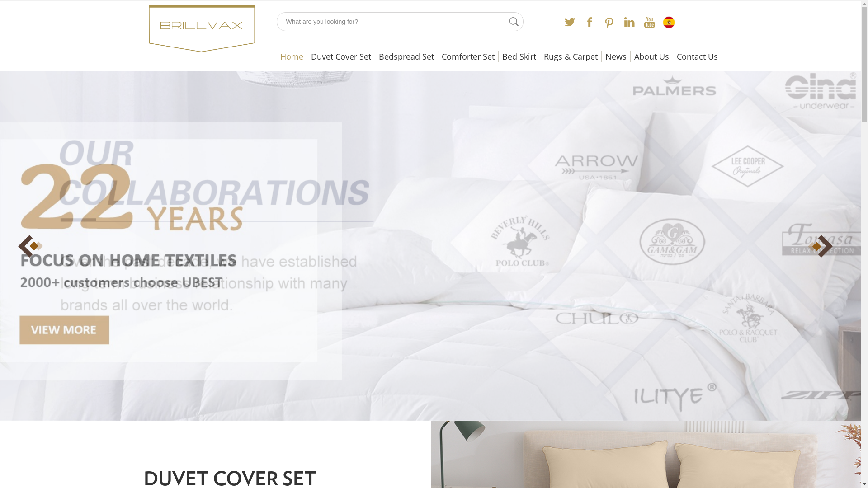The width and height of the screenshot is (868, 488).
Task: Open the Bedspread Set menu
Action: tap(406, 56)
